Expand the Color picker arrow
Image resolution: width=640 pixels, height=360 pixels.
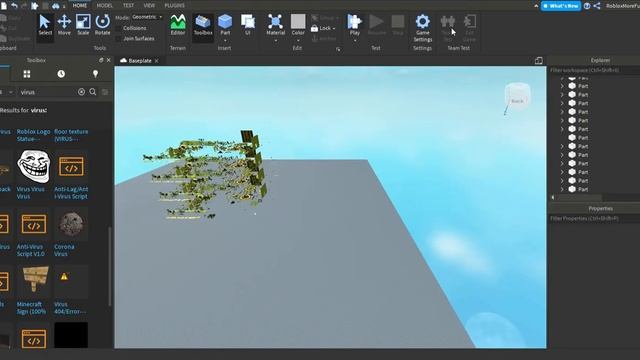[298, 40]
